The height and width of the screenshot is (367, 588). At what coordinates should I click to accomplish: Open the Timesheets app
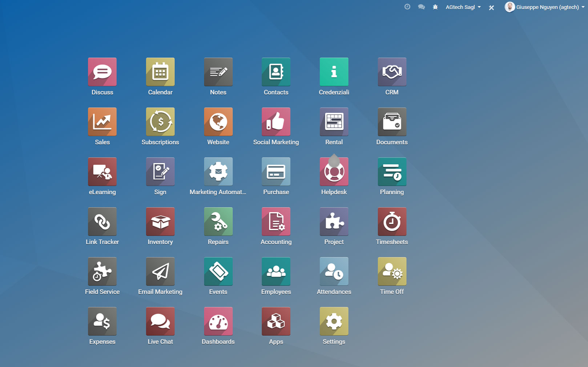[x=392, y=222]
